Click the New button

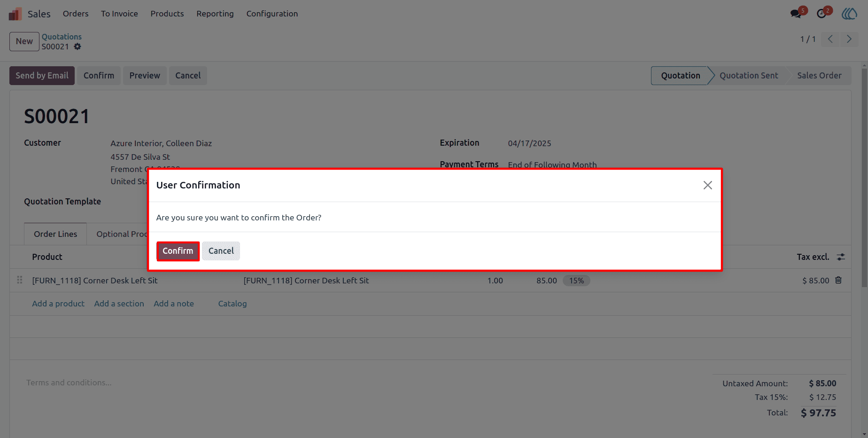[x=24, y=41]
